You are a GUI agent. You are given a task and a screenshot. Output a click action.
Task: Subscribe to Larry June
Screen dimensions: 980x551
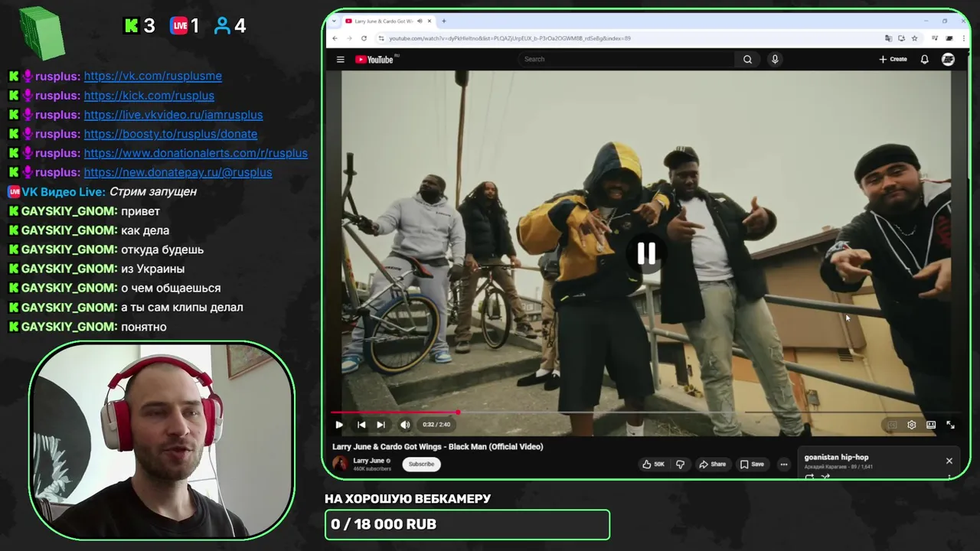pos(421,464)
